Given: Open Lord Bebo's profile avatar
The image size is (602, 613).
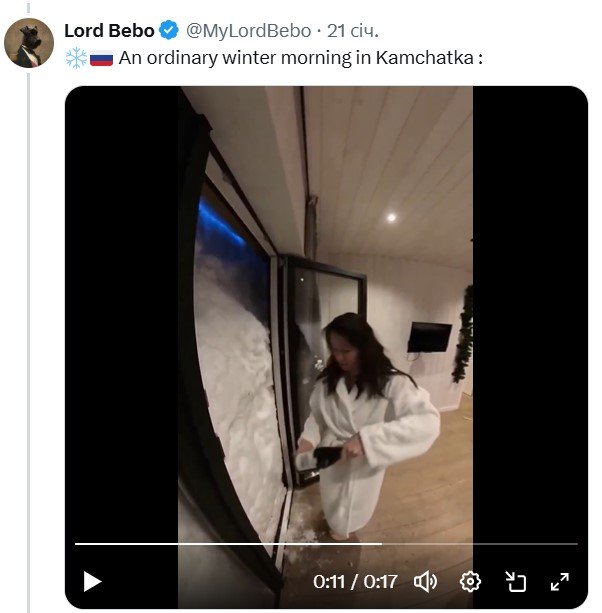Looking at the screenshot, I should tap(29, 43).
